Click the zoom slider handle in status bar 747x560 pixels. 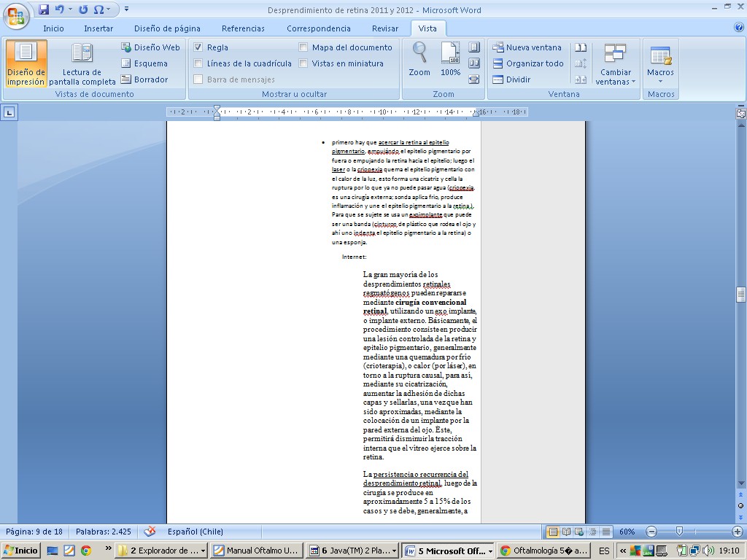pyautogui.click(x=679, y=532)
